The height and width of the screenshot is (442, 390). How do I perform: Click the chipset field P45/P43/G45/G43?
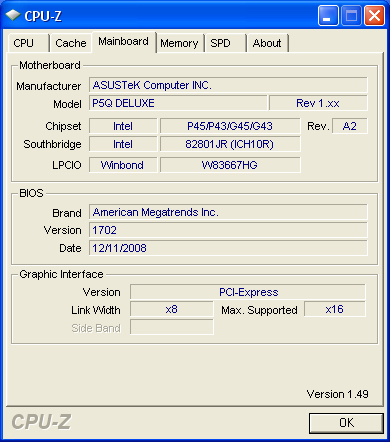230,126
